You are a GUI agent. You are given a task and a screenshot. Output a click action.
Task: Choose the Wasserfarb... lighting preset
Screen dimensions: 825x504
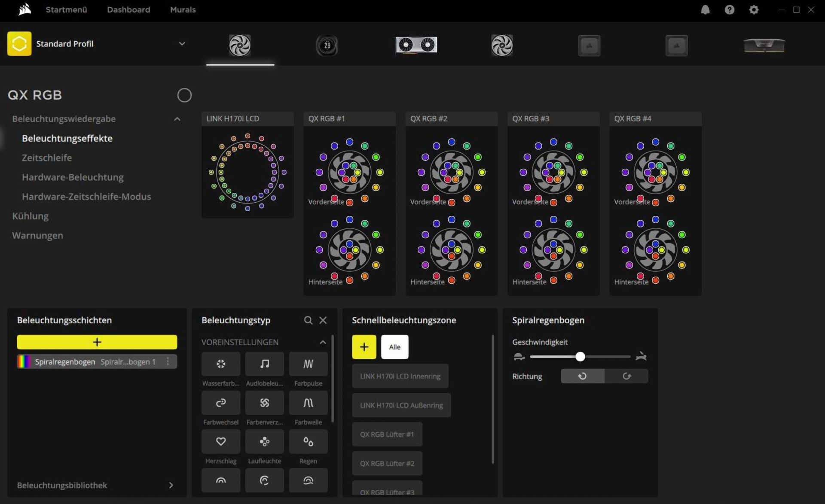pyautogui.click(x=221, y=364)
